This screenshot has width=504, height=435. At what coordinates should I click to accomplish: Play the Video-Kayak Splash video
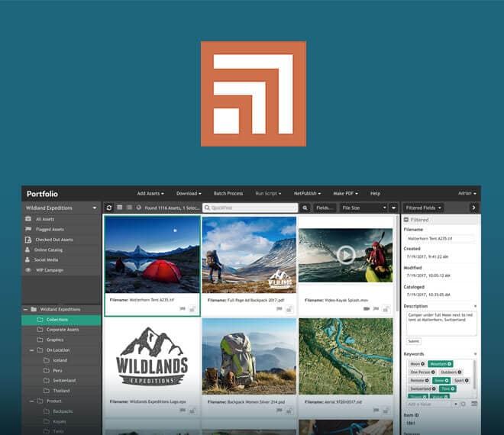[345, 255]
